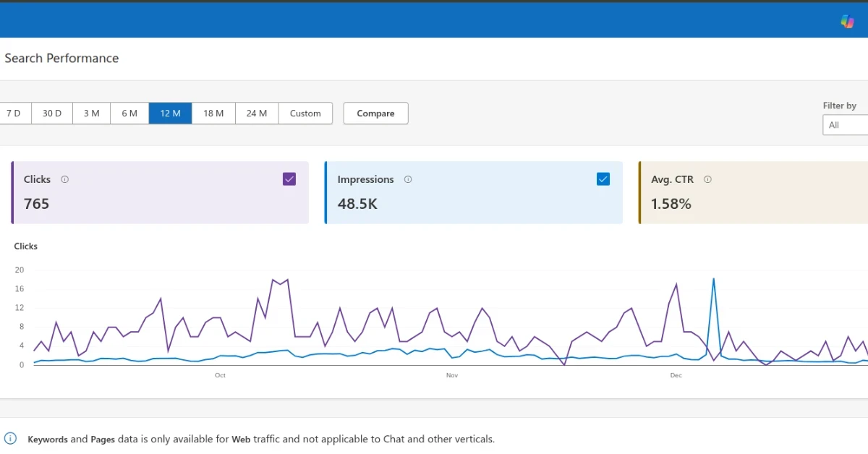Select the 6 M time range
Viewport: 868px width, 454px height.
point(129,113)
